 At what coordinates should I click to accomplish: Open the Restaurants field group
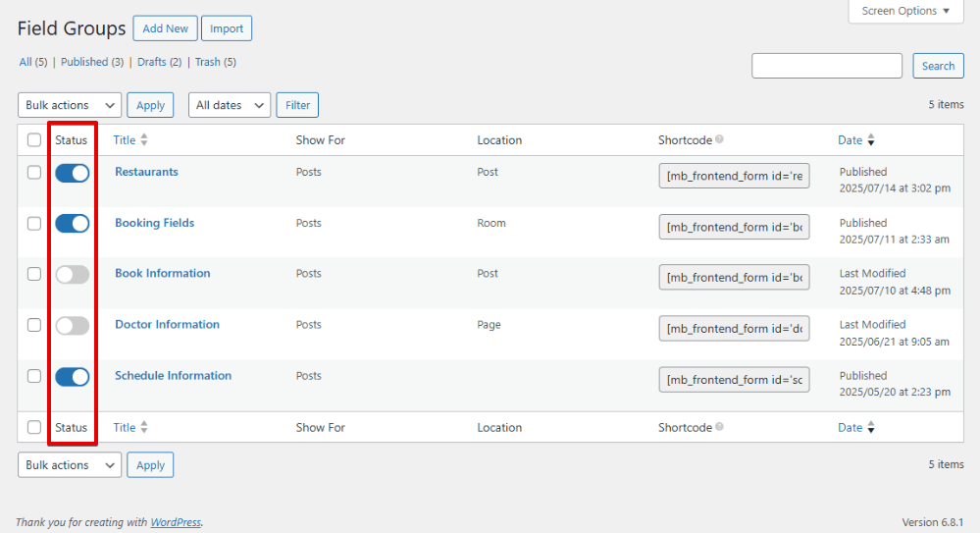[146, 172]
